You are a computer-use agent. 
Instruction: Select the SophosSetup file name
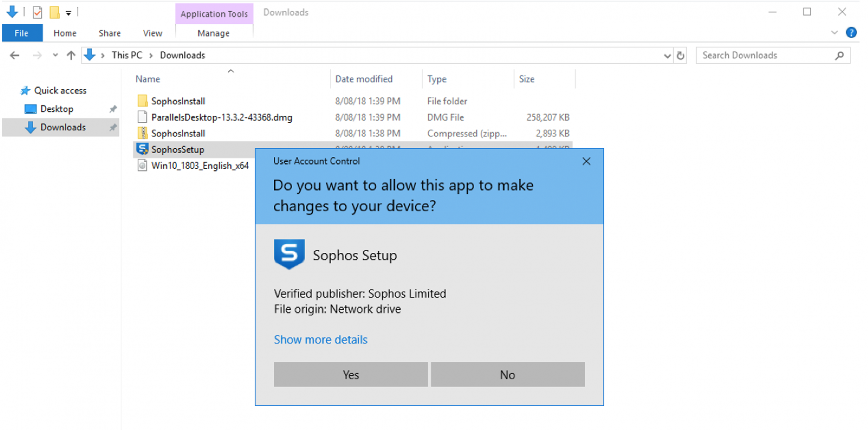178,150
